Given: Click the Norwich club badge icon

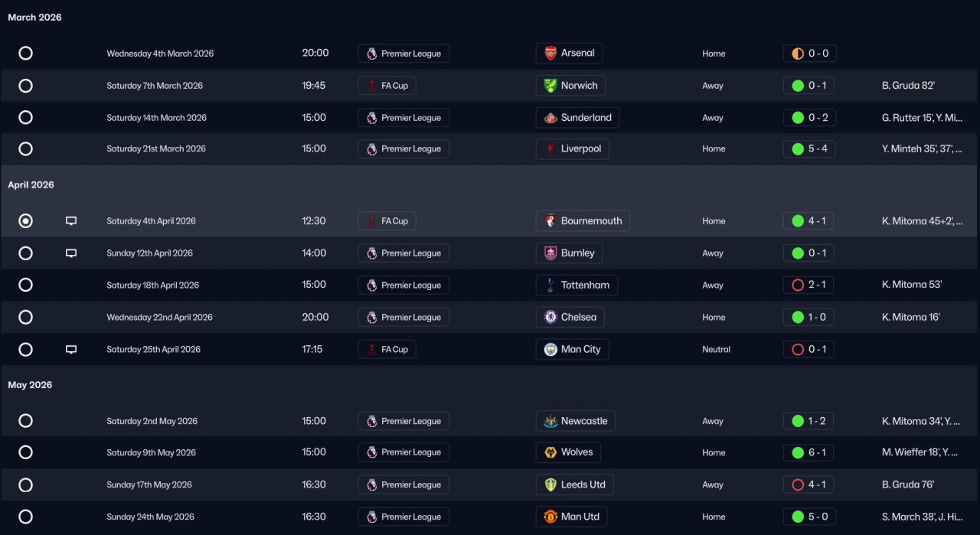Looking at the screenshot, I should point(550,86).
